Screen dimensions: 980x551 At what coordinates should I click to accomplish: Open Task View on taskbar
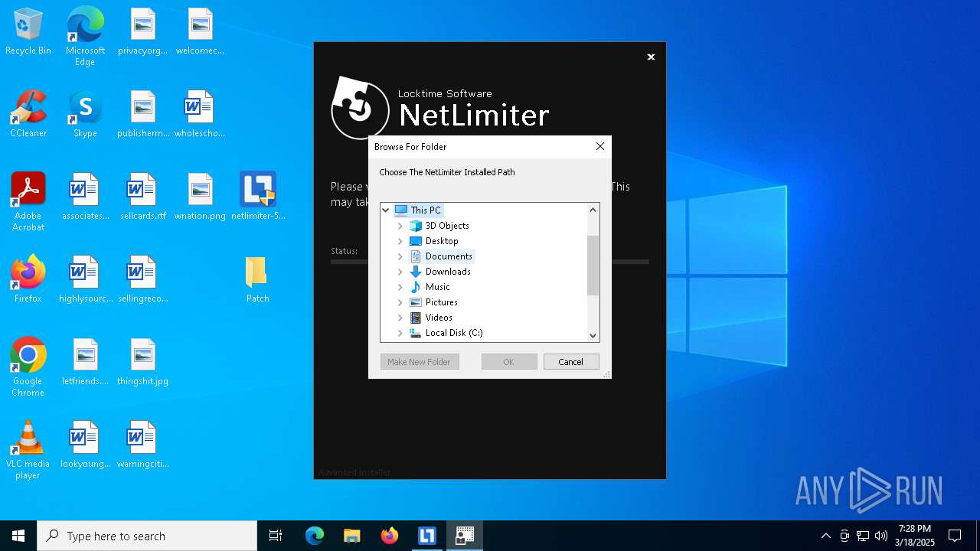276,536
